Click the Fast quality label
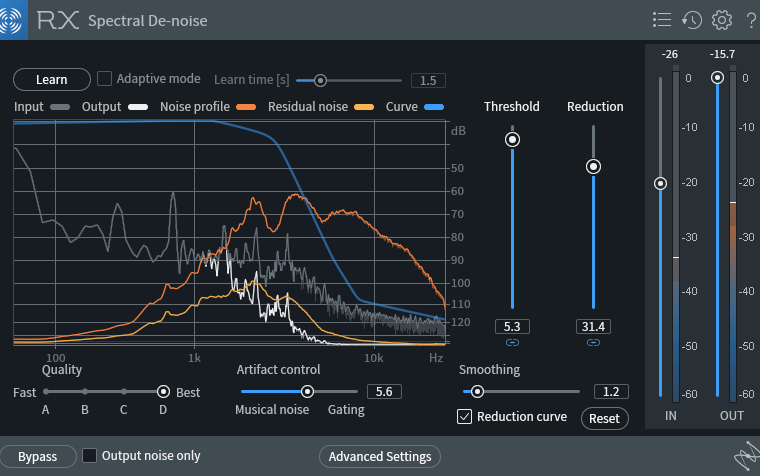 point(25,392)
